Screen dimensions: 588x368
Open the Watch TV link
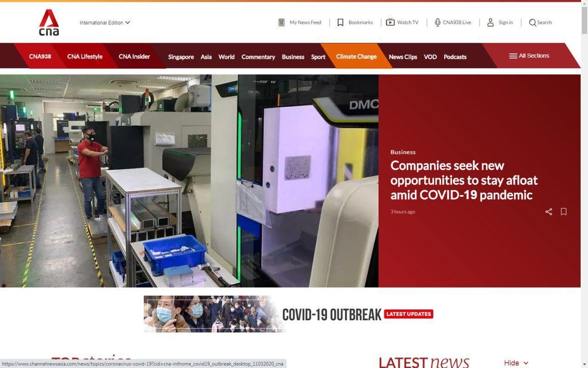[407, 22]
